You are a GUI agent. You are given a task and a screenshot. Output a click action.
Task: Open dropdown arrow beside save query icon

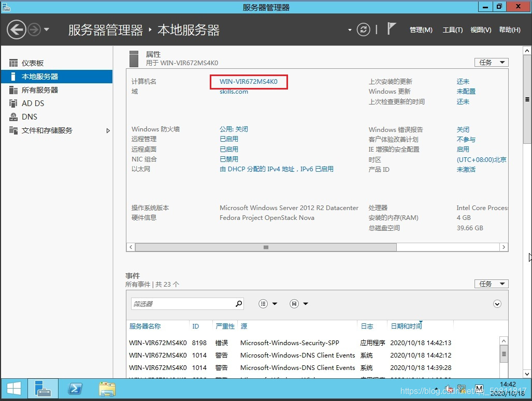point(306,304)
